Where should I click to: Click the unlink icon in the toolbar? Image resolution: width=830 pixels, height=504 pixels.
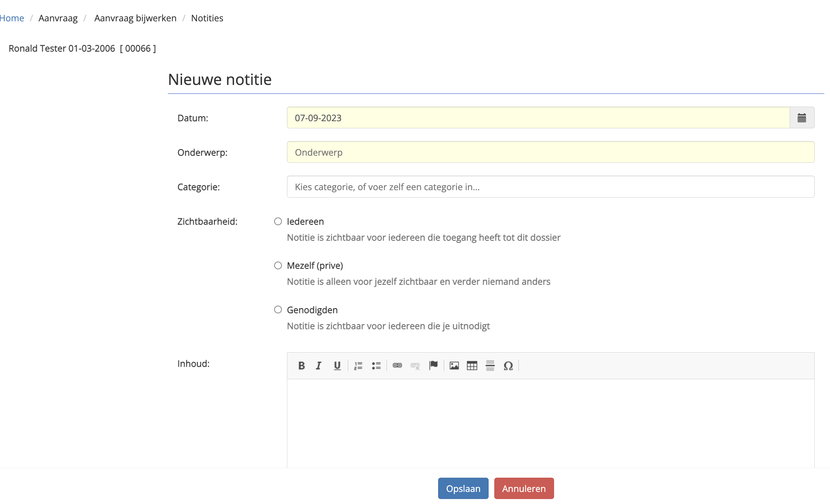click(x=415, y=365)
